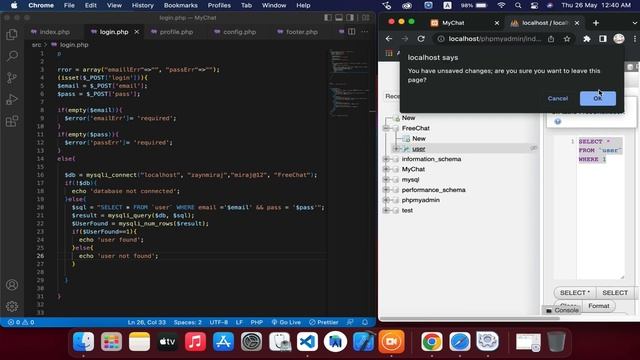Viewport: 640px width, 360px height.
Task: Click the share icon in Chrome's address bar
Action: [x=551, y=39]
